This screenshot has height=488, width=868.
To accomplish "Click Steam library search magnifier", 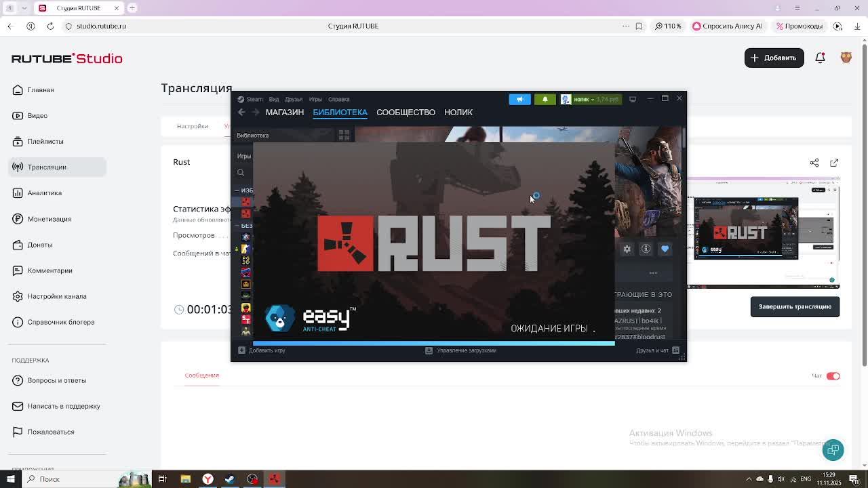I will [241, 172].
